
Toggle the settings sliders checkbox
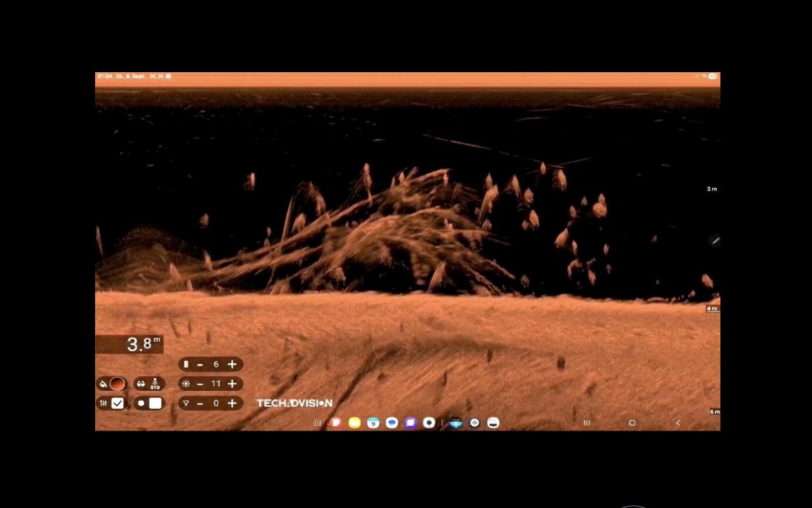click(117, 403)
